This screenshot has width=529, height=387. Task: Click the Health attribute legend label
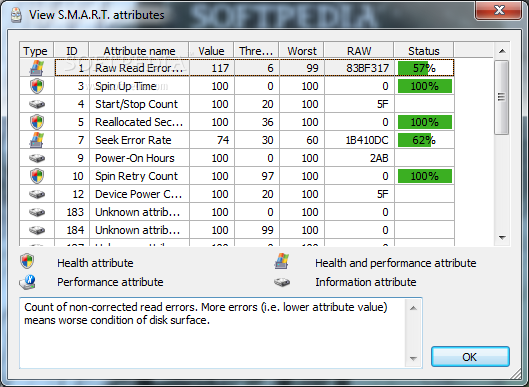point(95,263)
